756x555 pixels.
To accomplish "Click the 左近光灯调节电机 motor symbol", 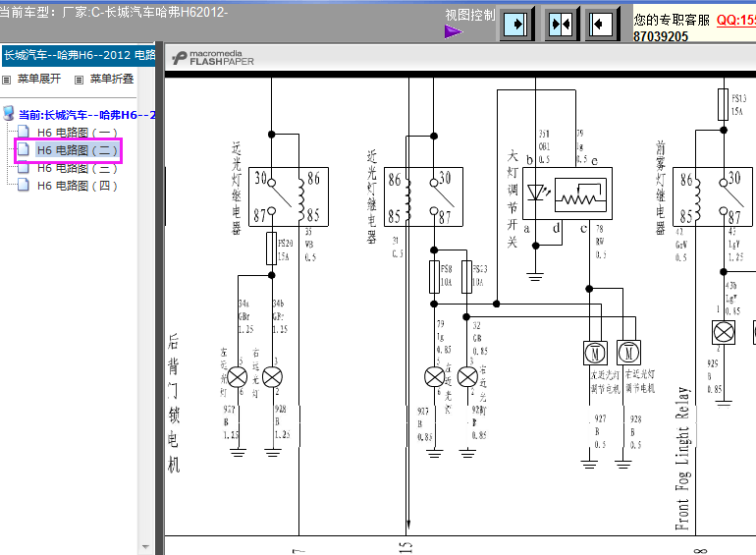I will point(595,353).
